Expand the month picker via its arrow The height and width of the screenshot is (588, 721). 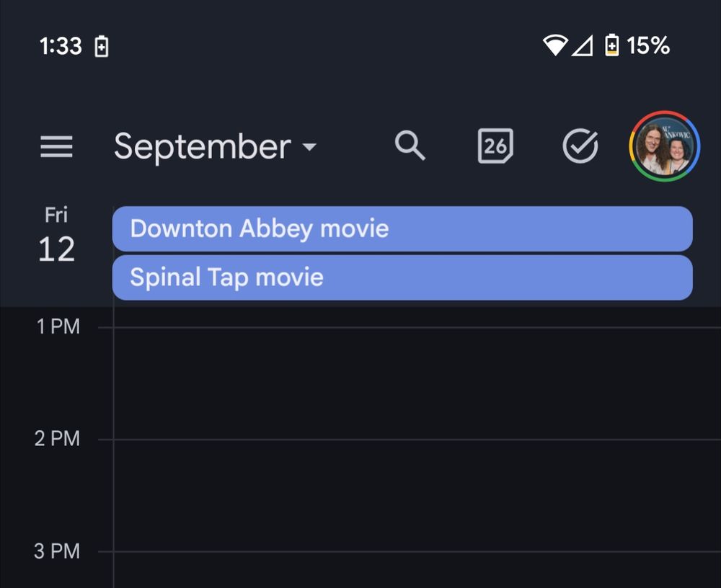tap(310, 148)
